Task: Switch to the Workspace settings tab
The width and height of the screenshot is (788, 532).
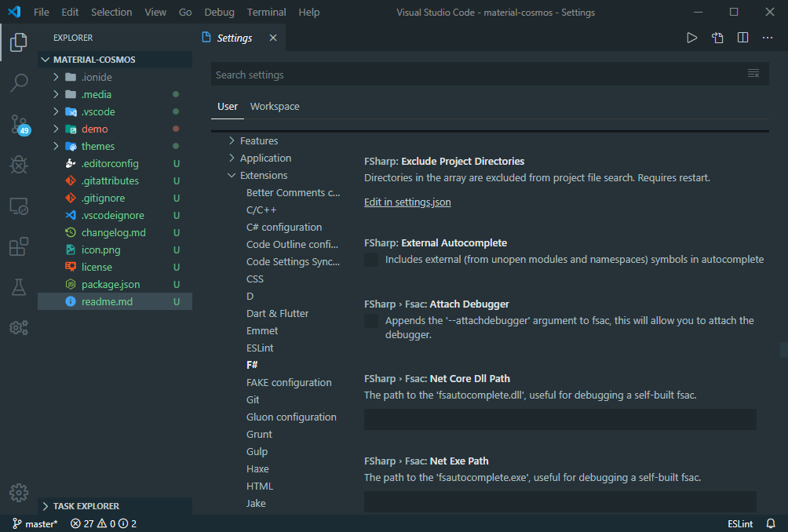Action: (x=275, y=107)
